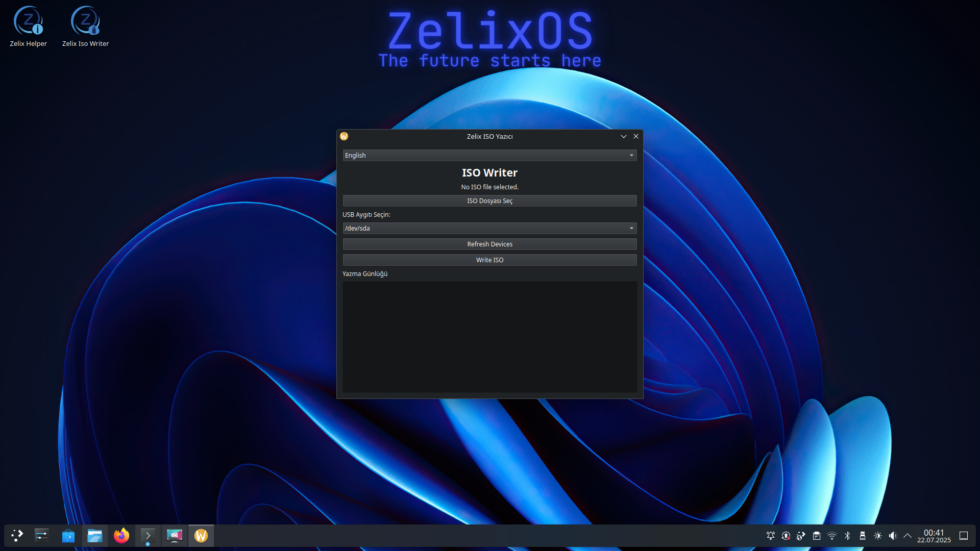Click the orange W ISO Writer taskbar icon

(x=201, y=536)
